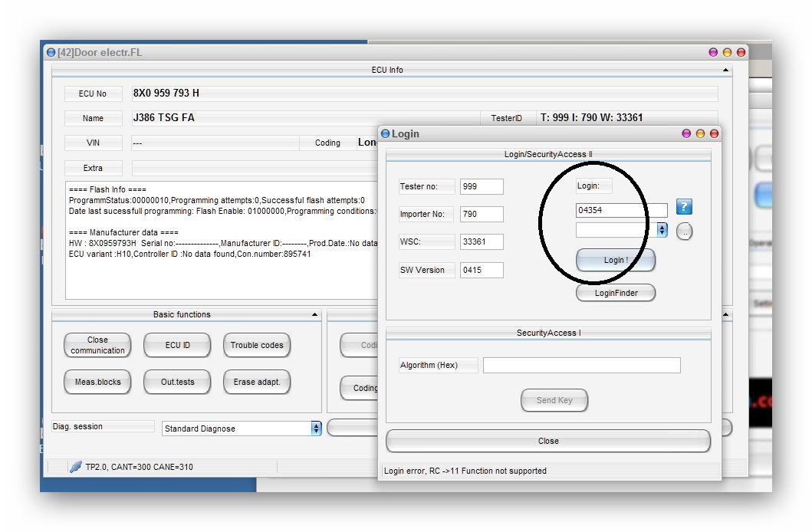Image resolution: width=812 pixels, height=532 pixels.
Task: Click the Send Key button
Action: click(554, 400)
